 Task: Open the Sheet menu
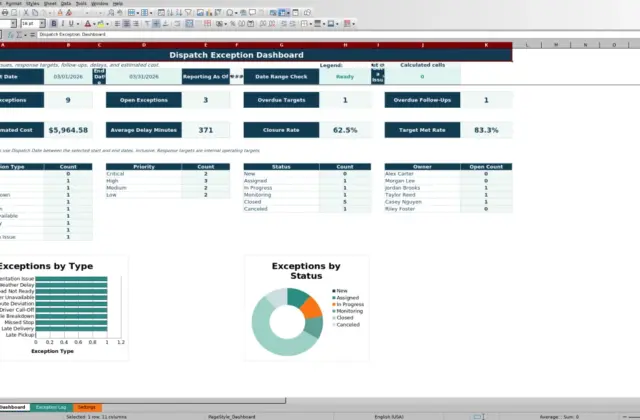(x=50, y=3)
